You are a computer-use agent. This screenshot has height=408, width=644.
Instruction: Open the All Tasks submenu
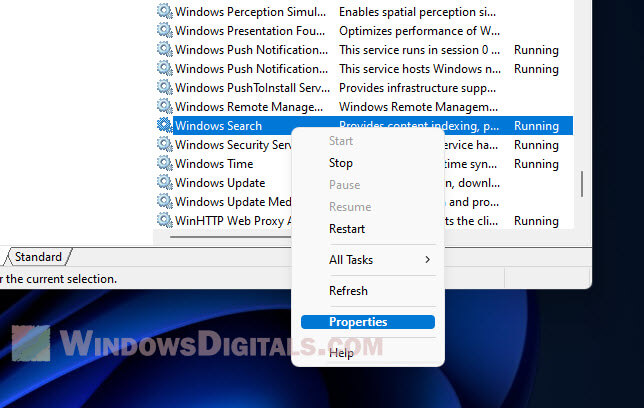pos(368,260)
